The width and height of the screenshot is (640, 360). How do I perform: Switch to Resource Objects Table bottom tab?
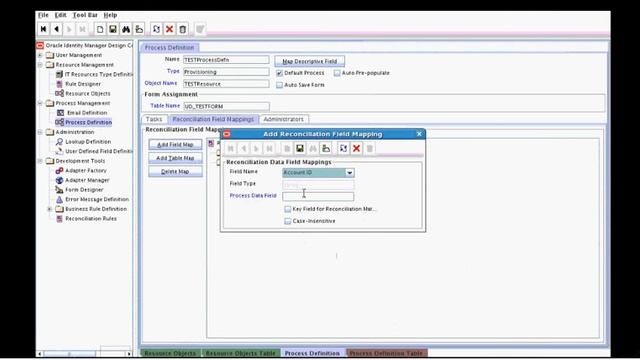(x=240, y=353)
